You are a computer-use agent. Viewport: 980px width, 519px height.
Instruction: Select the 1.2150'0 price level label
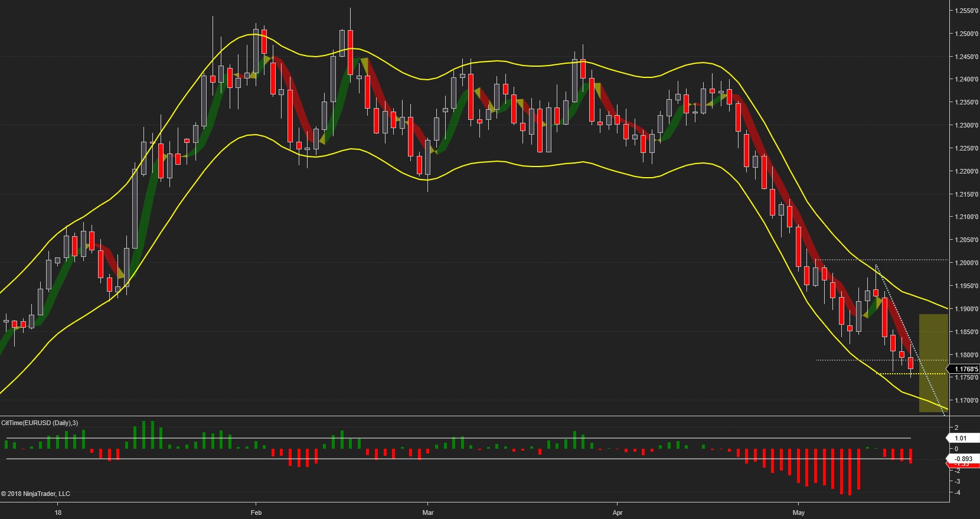(966, 194)
